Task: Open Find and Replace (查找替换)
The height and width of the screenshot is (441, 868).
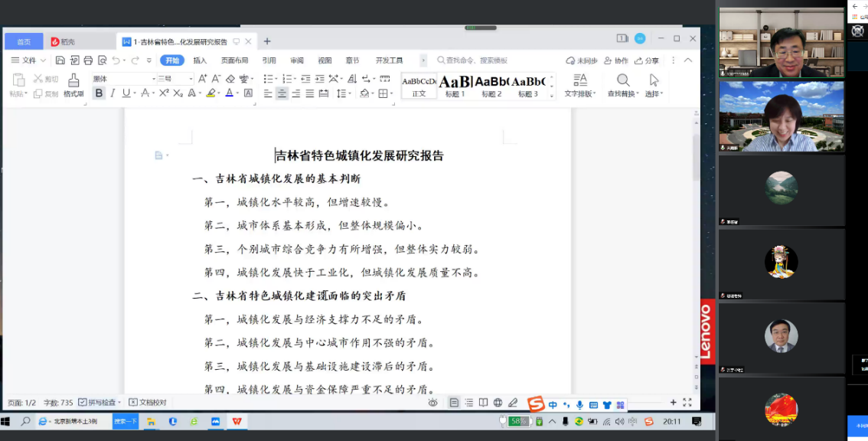Action: (x=624, y=84)
